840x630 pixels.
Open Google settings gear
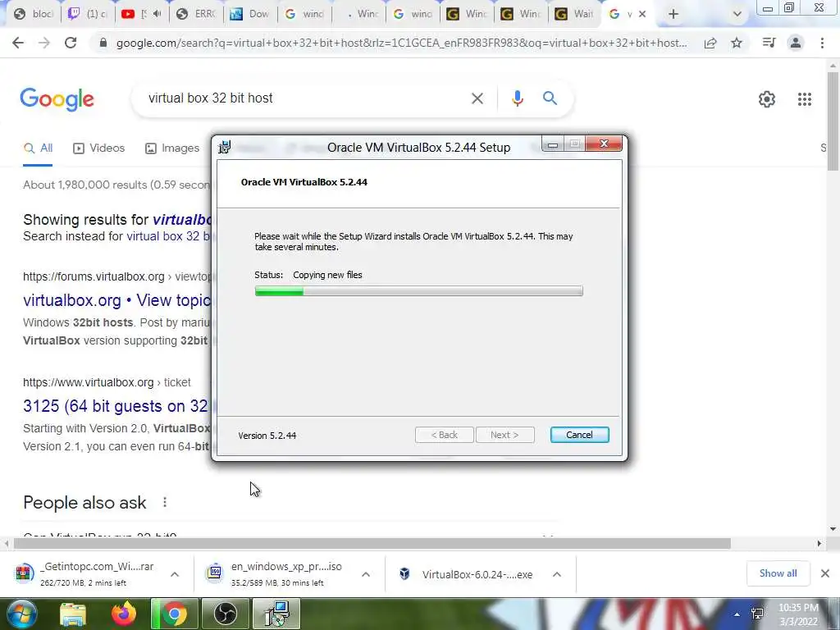coord(767,99)
